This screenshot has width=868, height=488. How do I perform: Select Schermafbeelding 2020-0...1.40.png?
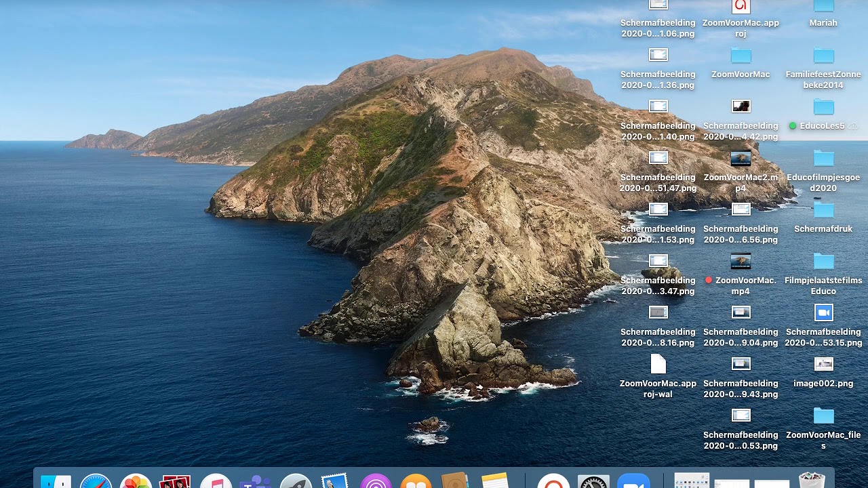coord(658,119)
